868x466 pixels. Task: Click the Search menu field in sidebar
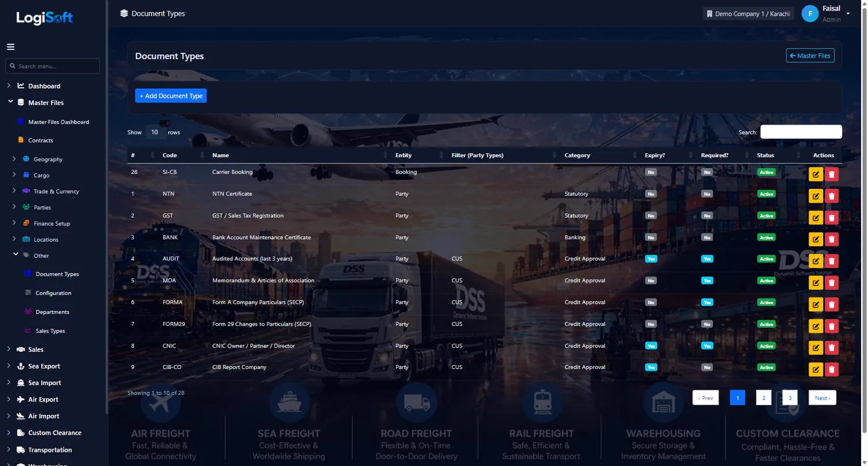pyautogui.click(x=53, y=66)
